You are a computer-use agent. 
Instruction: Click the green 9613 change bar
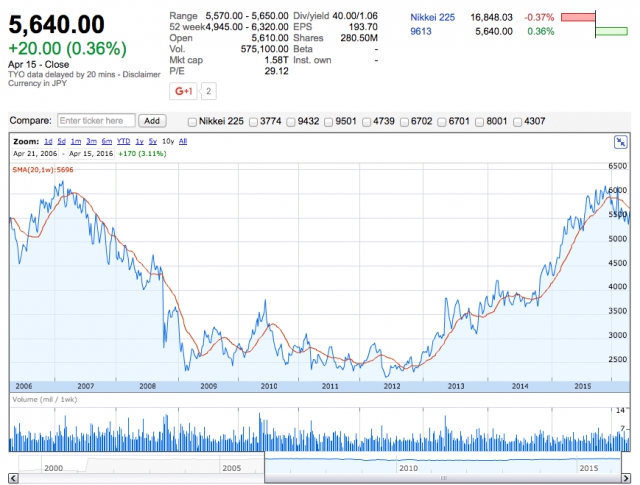coord(611,31)
